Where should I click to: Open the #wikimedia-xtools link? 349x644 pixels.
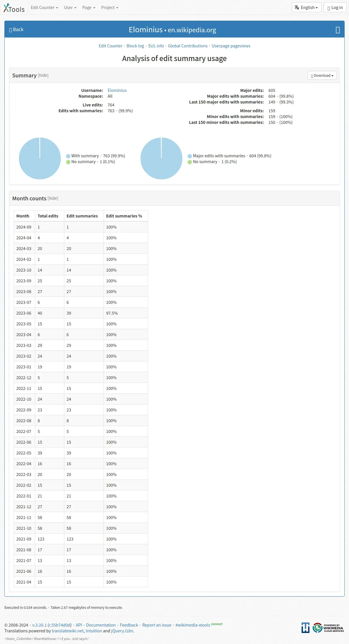click(193, 625)
